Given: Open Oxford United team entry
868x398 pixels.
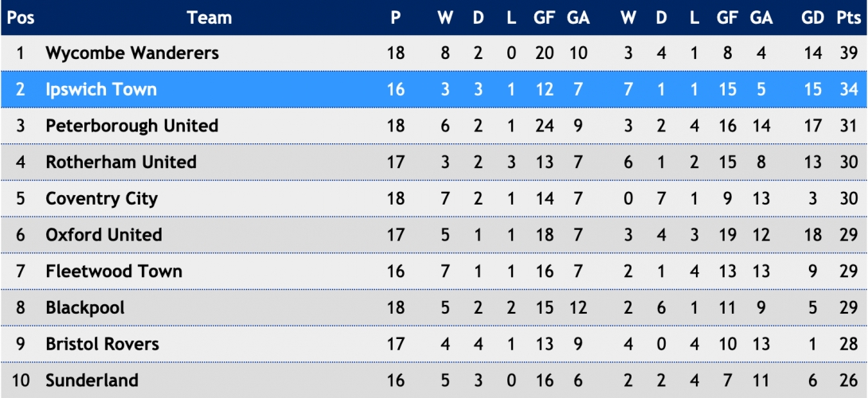Looking at the screenshot, I should 104,235.
